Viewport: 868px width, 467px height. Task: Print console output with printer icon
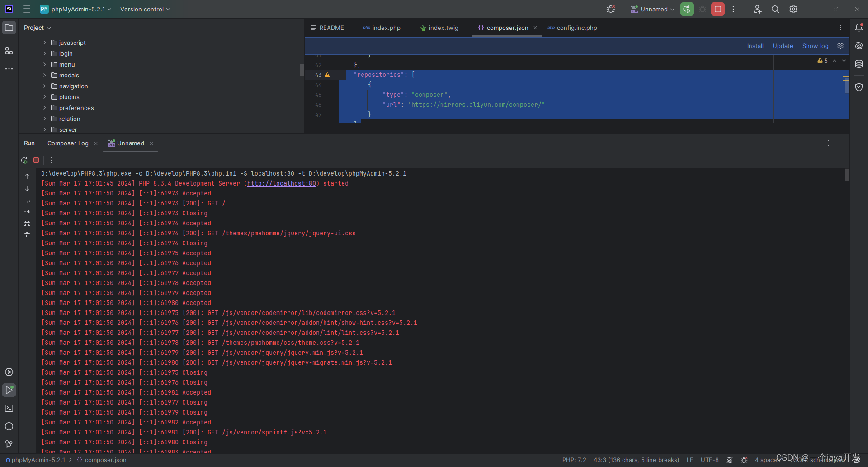pyautogui.click(x=27, y=224)
